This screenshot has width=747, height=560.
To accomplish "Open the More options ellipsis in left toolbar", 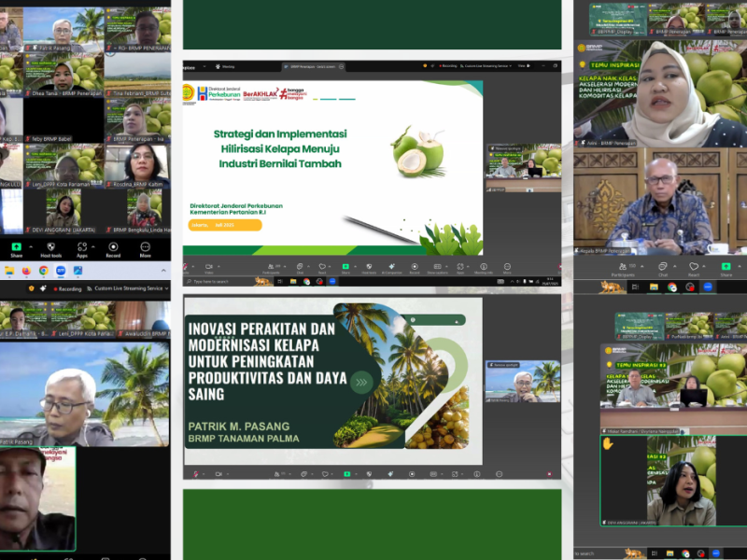I will coord(146,247).
